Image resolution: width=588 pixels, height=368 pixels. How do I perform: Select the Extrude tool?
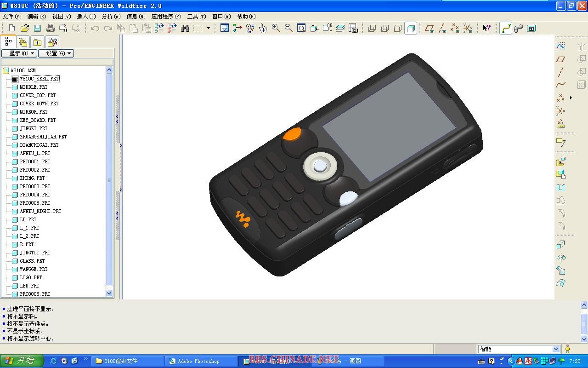(561, 245)
